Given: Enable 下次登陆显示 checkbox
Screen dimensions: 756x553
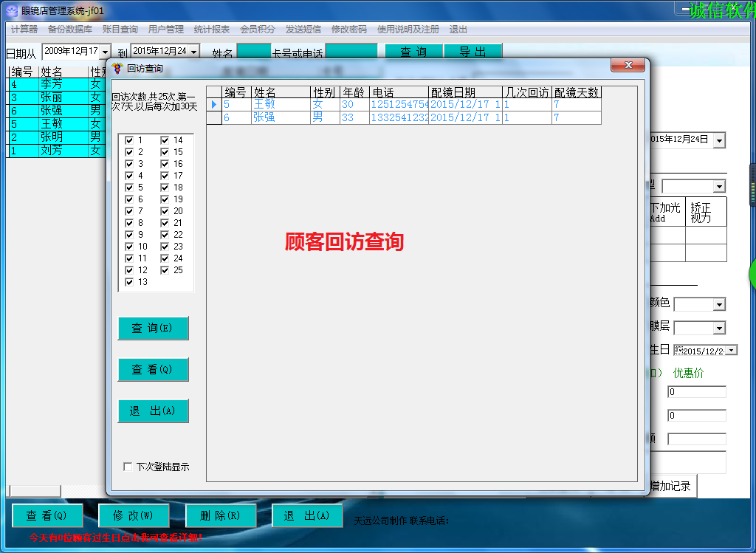Looking at the screenshot, I should pos(128,467).
